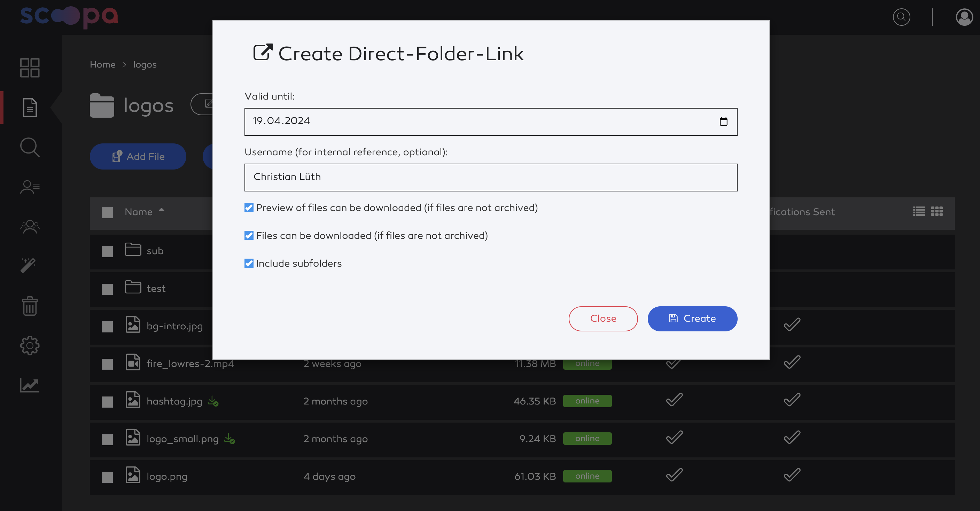Open the calendar picker in date field
This screenshot has width=980, height=511.
click(x=723, y=122)
